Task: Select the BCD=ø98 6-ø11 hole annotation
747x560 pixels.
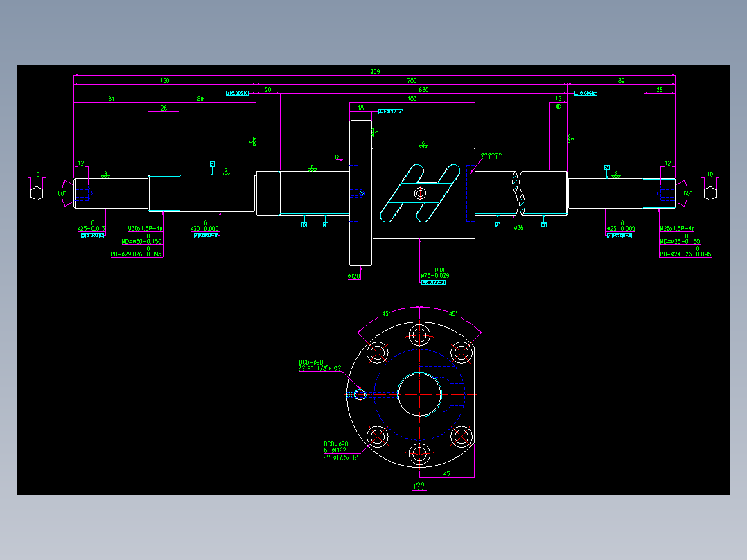Action: pyautogui.click(x=340, y=450)
